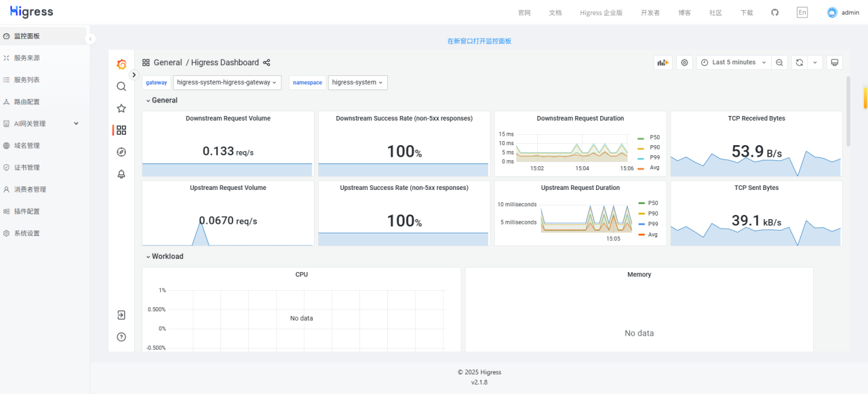868x394 pixels.
Task: Click the dashboard grid icon beside General
Action: click(x=146, y=62)
